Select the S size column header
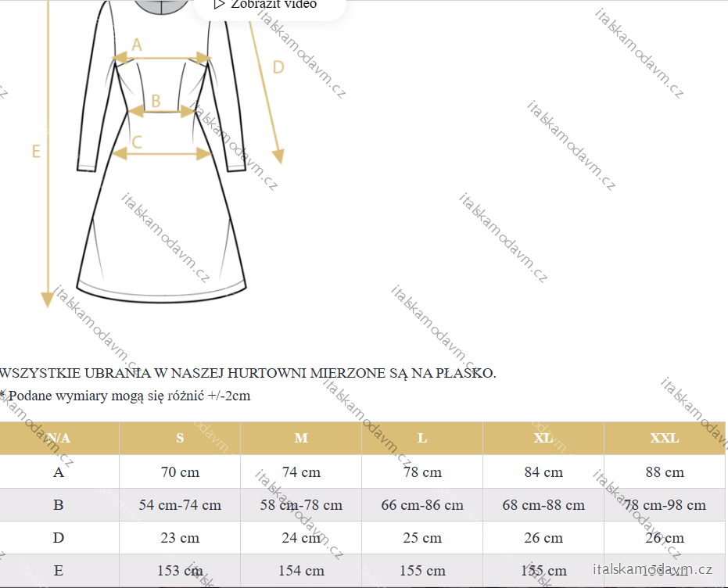Screen dimensions: 728x588 click(180, 438)
